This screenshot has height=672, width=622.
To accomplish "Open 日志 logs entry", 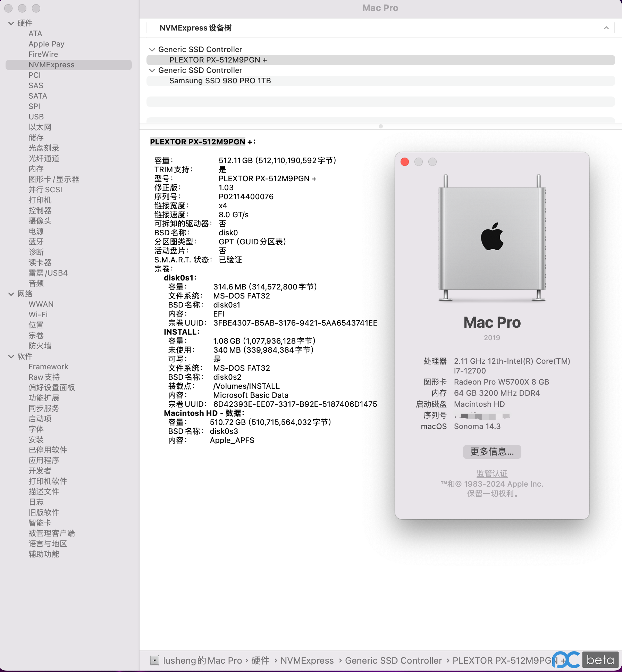I will [x=36, y=502].
